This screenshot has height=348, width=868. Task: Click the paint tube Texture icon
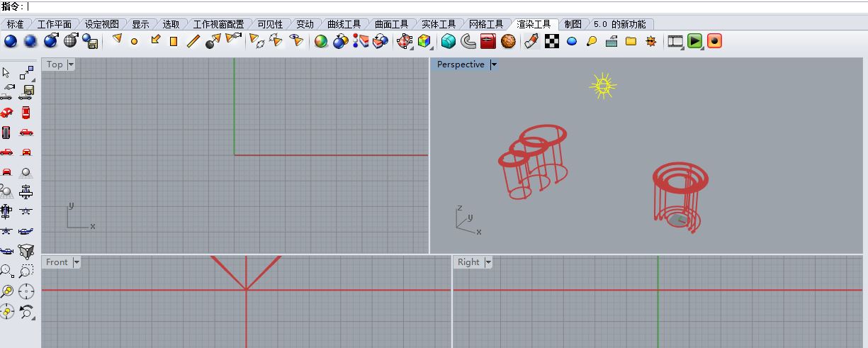(531, 42)
